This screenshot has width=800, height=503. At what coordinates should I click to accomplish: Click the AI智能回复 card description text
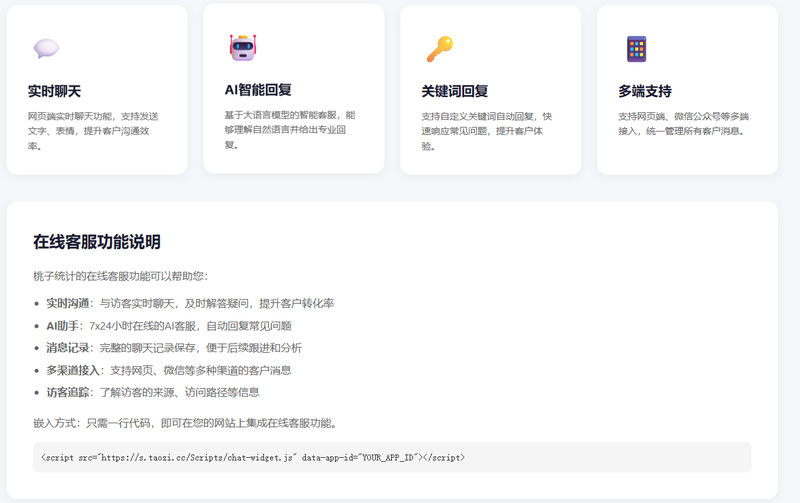click(290, 130)
